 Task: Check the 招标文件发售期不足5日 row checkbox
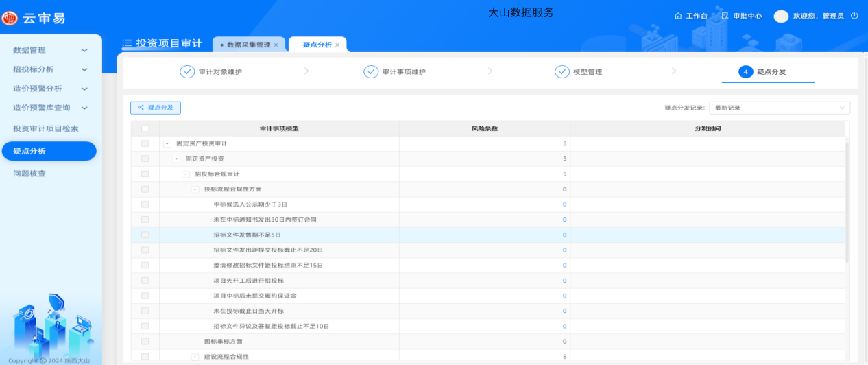pyautogui.click(x=145, y=235)
